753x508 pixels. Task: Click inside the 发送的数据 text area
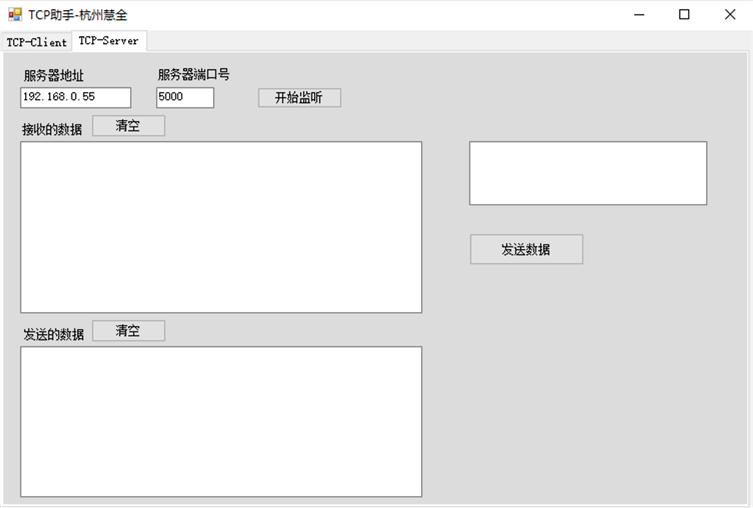pos(221,421)
